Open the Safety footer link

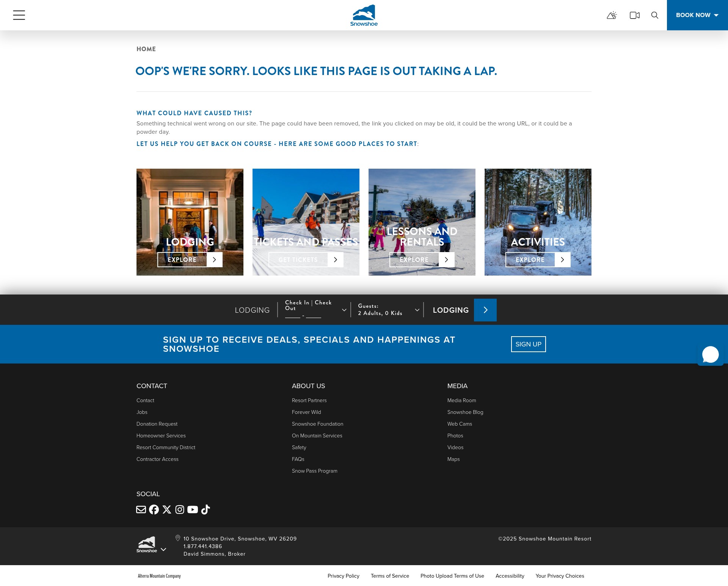[299, 447]
